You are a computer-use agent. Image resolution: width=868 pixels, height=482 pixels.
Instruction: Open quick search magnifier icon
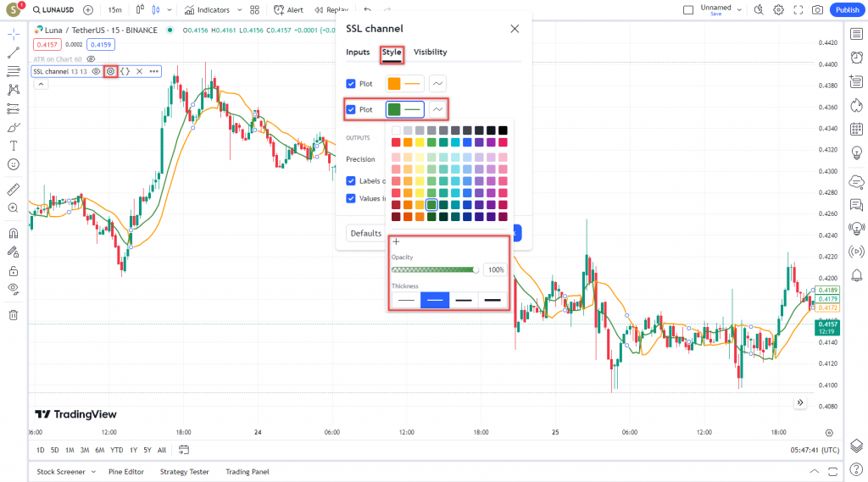click(759, 10)
